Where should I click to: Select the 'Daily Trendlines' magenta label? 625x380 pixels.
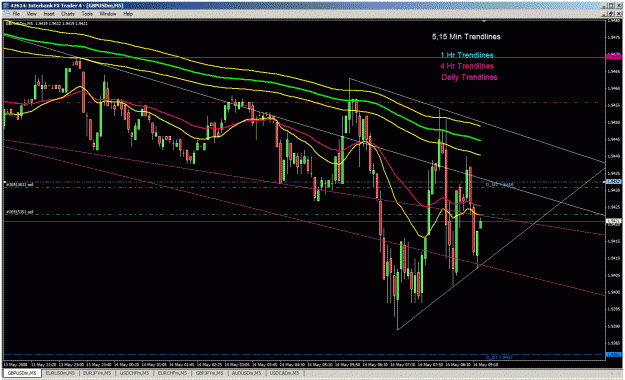coord(469,77)
